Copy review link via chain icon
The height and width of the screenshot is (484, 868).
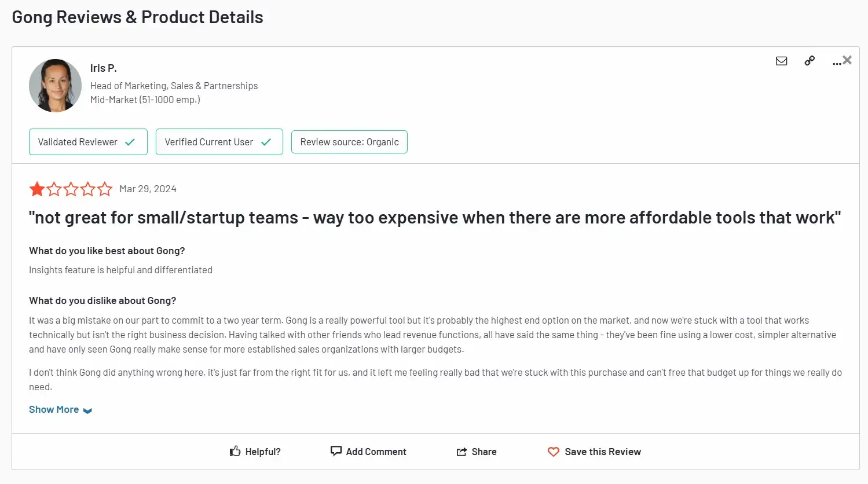810,61
